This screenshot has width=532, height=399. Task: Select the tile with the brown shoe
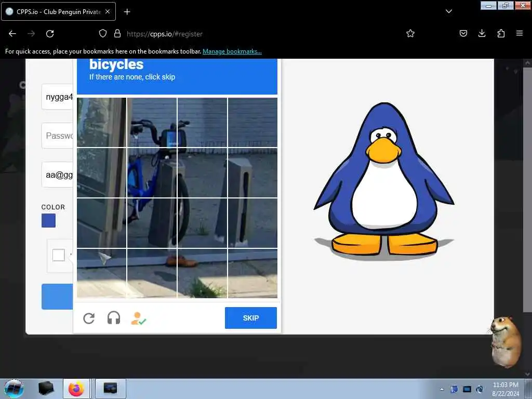coord(202,273)
